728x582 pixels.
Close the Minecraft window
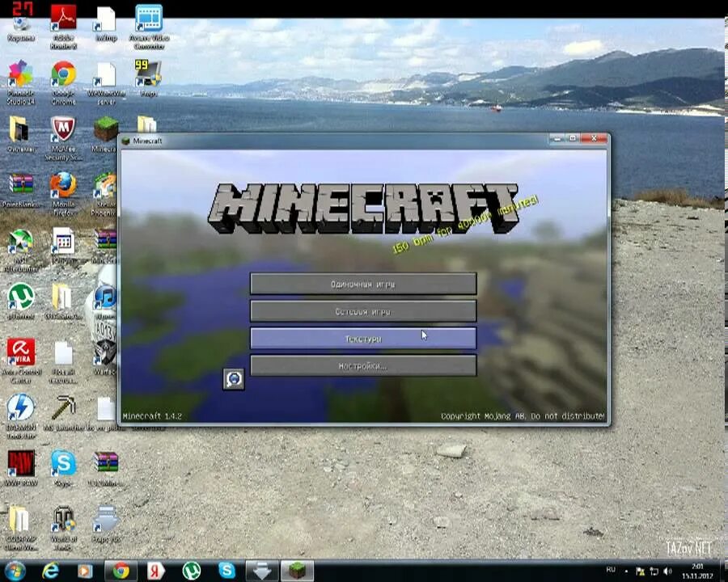click(594, 138)
